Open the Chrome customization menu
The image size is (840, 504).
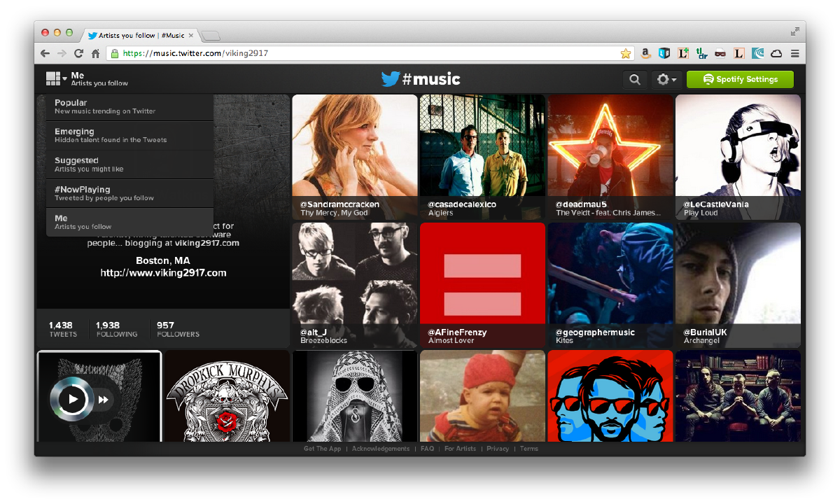click(795, 52)
